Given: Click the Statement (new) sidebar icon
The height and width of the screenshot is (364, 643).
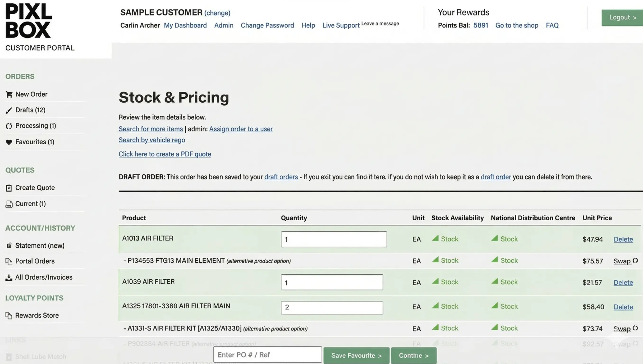Looking at the screenshot, I should pyautogui.click(x=9, y=246).
